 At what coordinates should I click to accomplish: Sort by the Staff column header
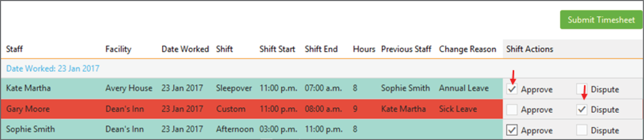tap(15, 49)
